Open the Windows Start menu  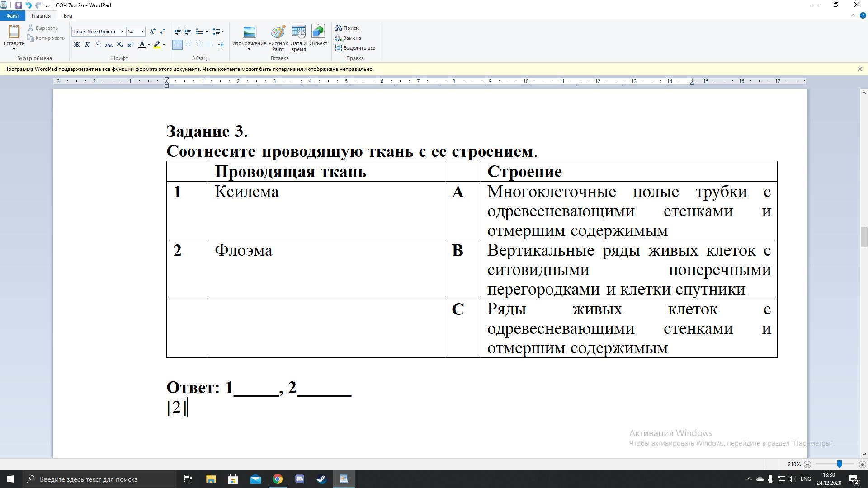click(x=11, y=479)
